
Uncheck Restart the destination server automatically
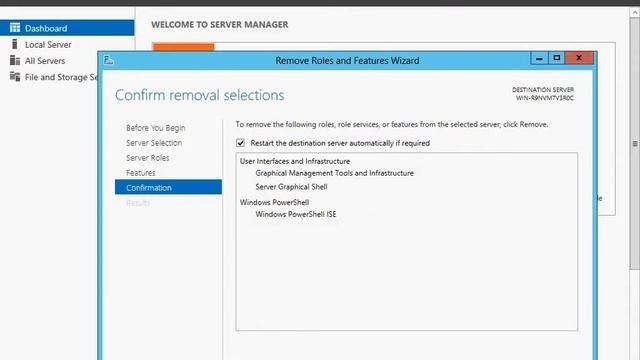[x=240, y=143]
